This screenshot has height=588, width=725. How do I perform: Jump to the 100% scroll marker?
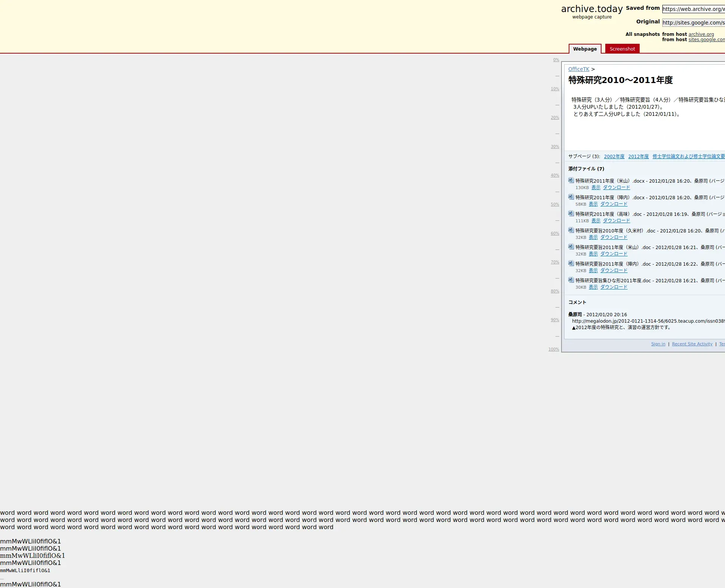554,349
